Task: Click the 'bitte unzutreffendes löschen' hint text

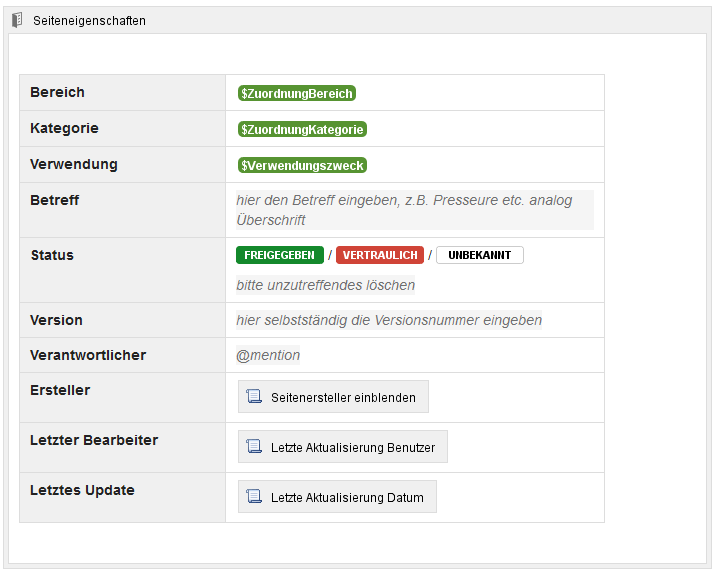Action: point(326,285)
